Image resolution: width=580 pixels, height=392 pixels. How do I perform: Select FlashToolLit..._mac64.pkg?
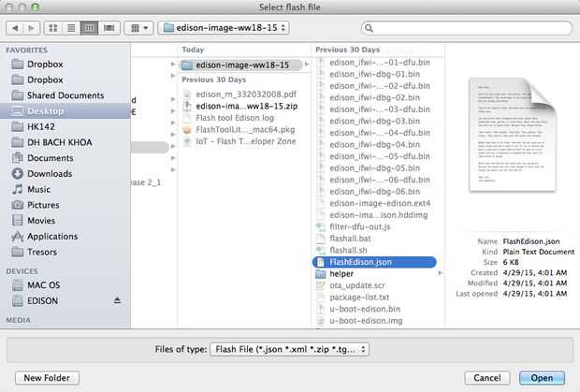[244, 129]
